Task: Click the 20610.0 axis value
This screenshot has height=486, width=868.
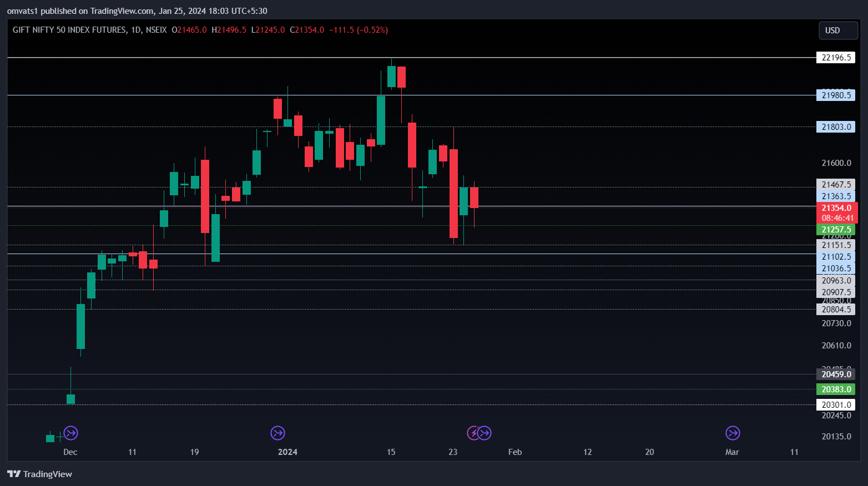Action: coord(836,346)
